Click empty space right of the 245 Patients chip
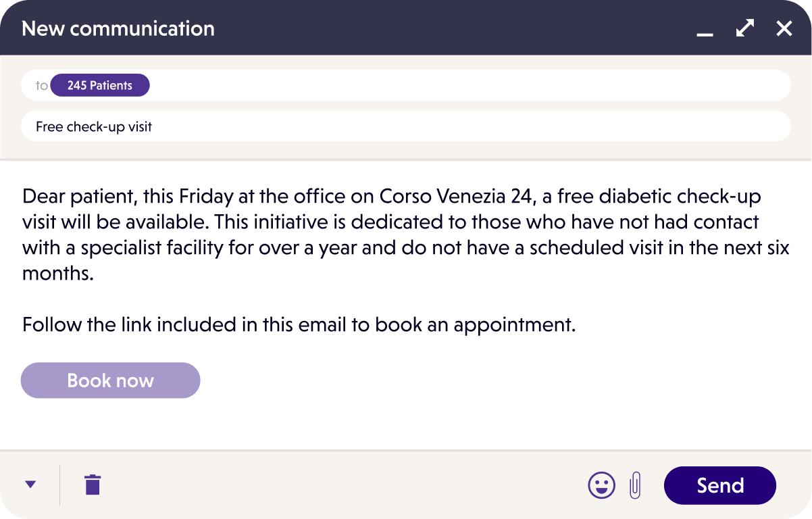Screen dimensions: 812x519 pos(405,84)
